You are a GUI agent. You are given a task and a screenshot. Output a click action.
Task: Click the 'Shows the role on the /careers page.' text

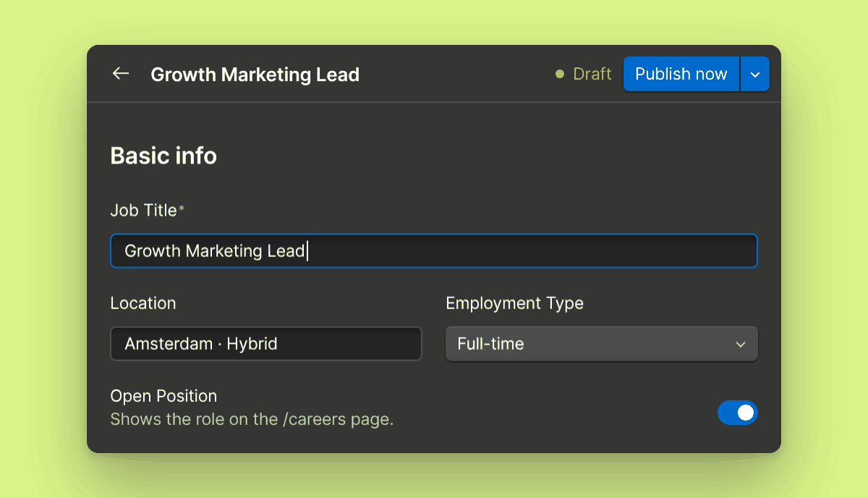point(252,419)
